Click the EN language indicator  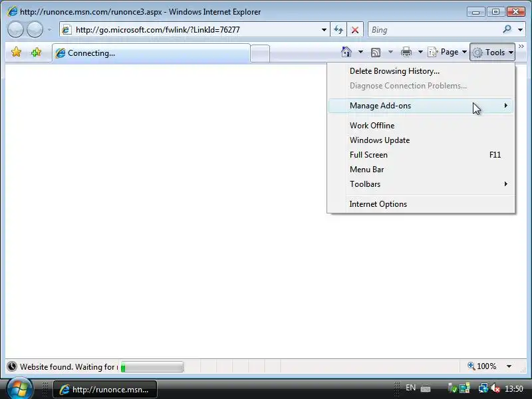[410, 388]
